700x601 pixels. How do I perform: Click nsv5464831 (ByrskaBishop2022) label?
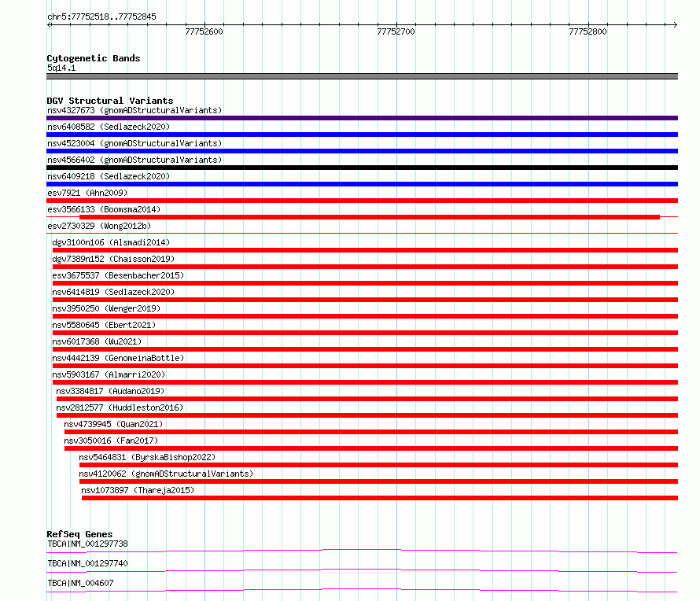click(147, 457)
